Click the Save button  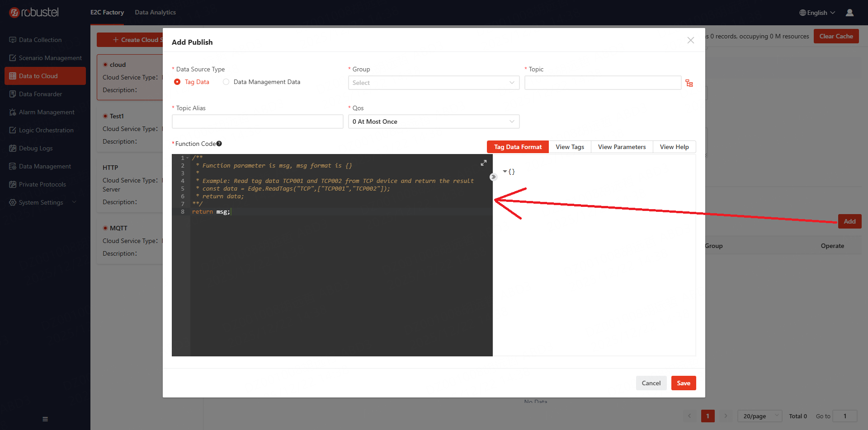pos(683,383)
